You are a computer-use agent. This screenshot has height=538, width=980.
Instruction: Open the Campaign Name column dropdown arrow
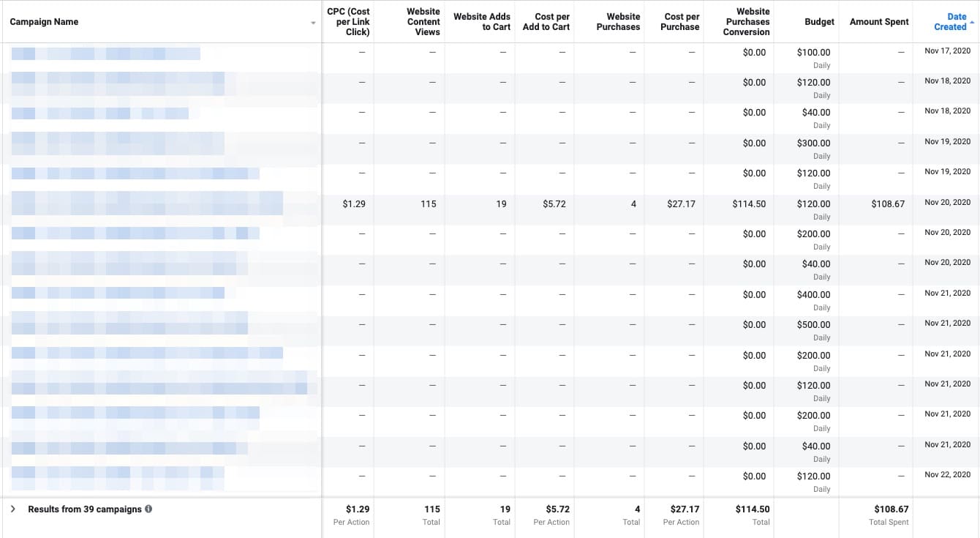point(313,23)
